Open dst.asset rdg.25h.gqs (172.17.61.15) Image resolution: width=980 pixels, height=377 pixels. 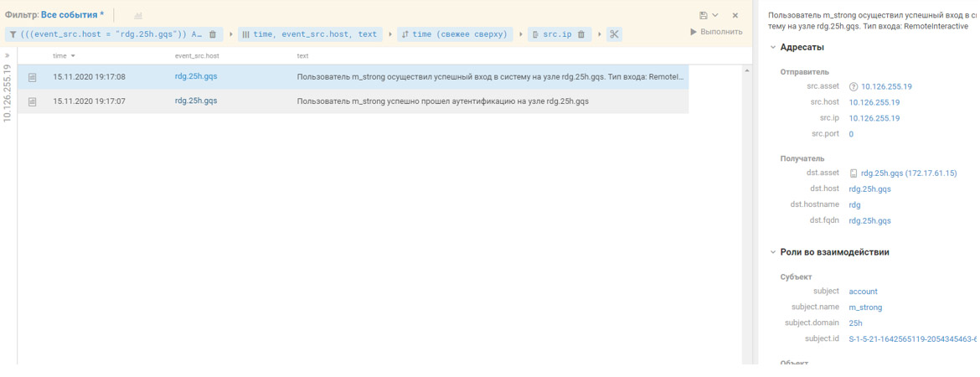pyautogui.click(x=909, y=173)
